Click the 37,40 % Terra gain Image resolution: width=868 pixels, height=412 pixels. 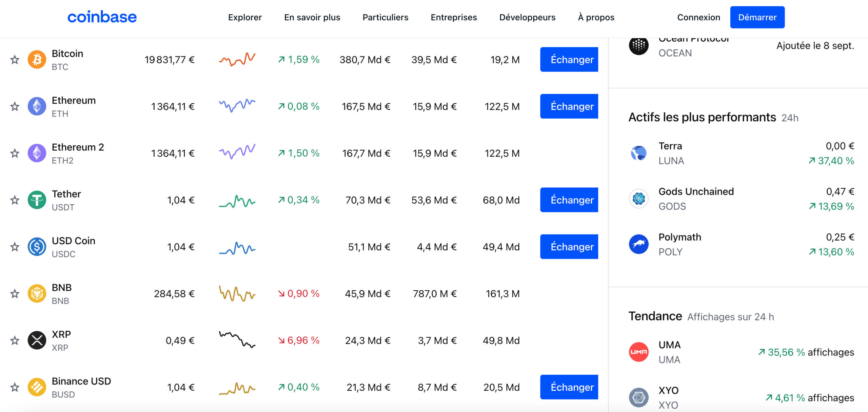(x=831, y=161)
